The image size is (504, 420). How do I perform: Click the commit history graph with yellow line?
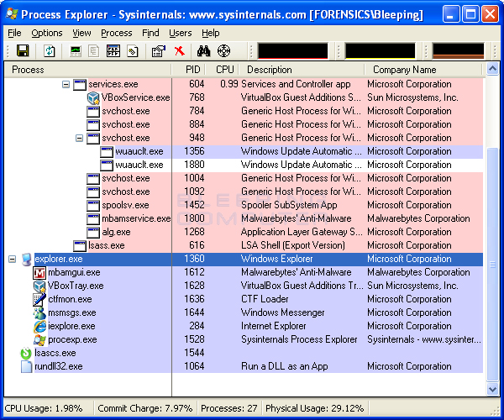tap(380, 50)
